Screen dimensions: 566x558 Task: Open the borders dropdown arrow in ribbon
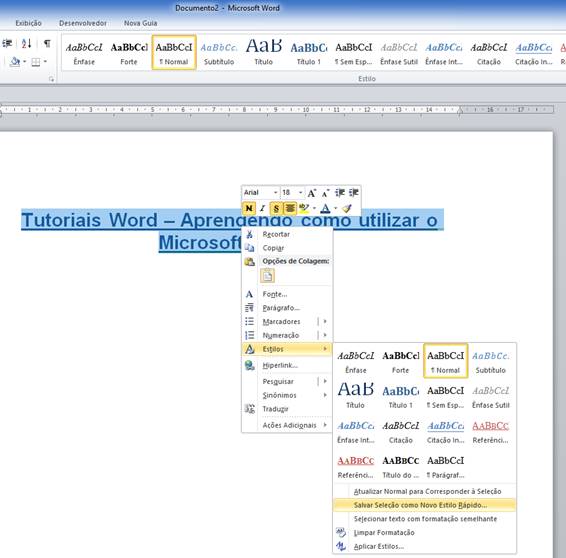[45, 62]
